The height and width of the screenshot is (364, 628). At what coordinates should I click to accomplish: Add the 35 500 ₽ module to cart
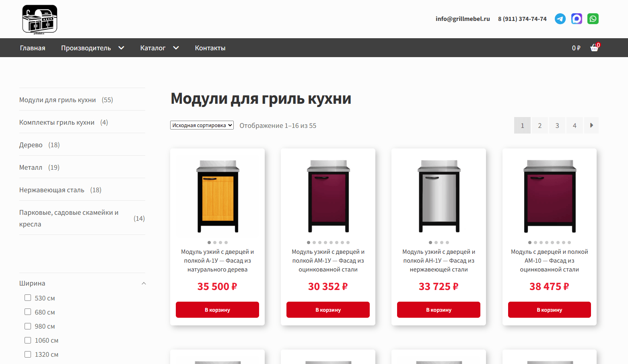coord(217,310)
